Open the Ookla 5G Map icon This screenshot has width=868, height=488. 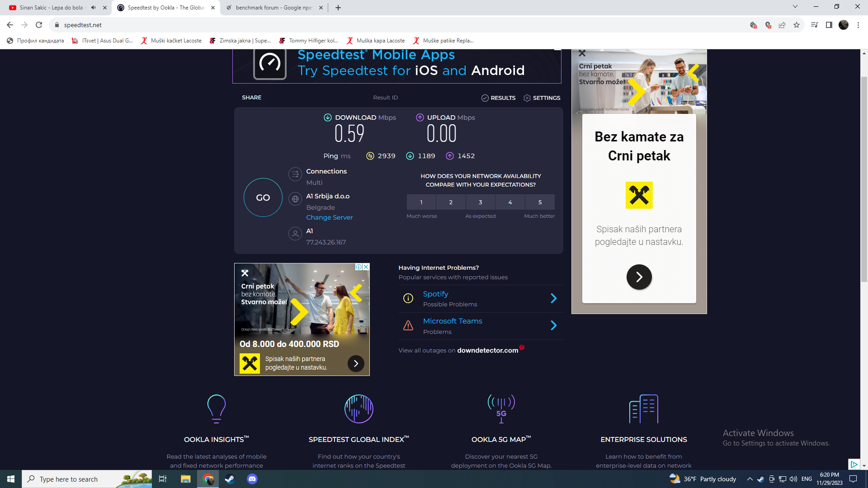click(x=501, y=408)
